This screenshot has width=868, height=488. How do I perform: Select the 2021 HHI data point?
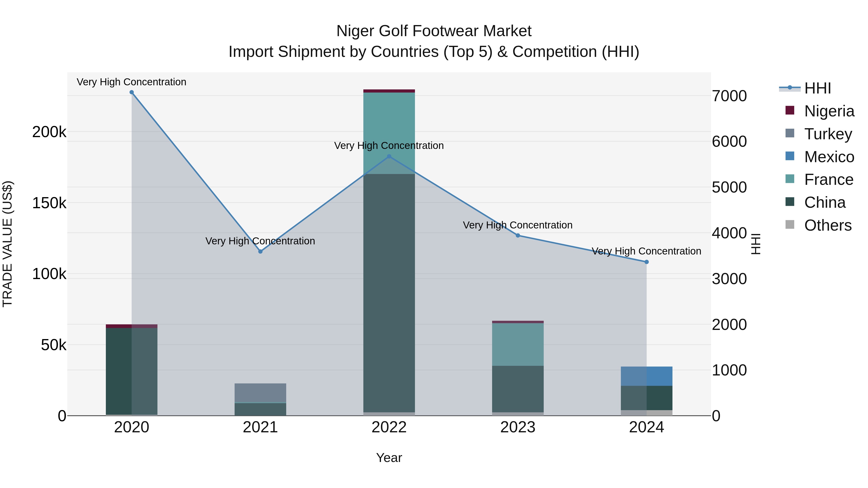click(260, 252)
